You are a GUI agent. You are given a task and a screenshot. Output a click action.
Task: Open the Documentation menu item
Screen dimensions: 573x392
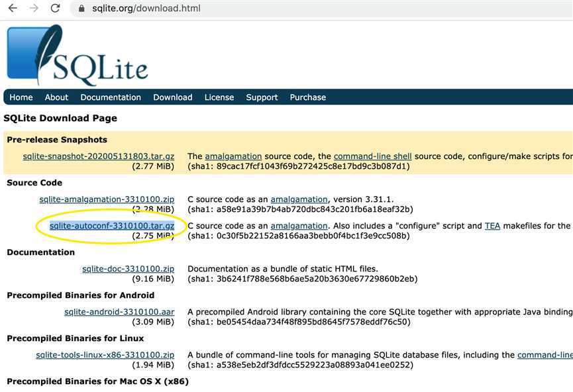point(111,97)
